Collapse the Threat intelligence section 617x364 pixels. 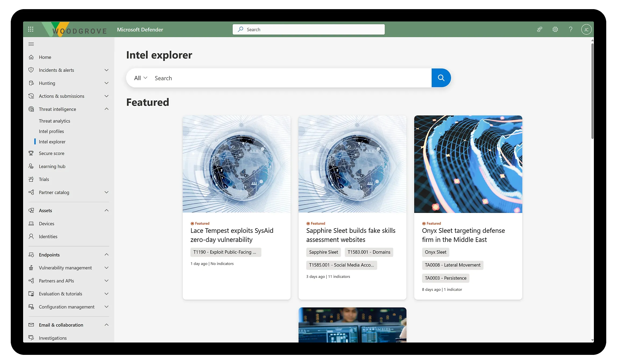(x=107, y=109)
